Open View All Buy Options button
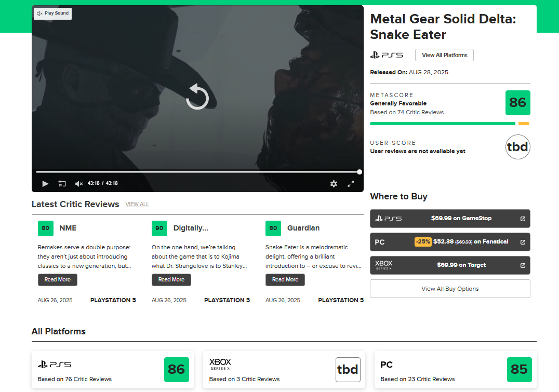Image resolution: width=559 pixels, height=392 pixels. coord(450,289)
